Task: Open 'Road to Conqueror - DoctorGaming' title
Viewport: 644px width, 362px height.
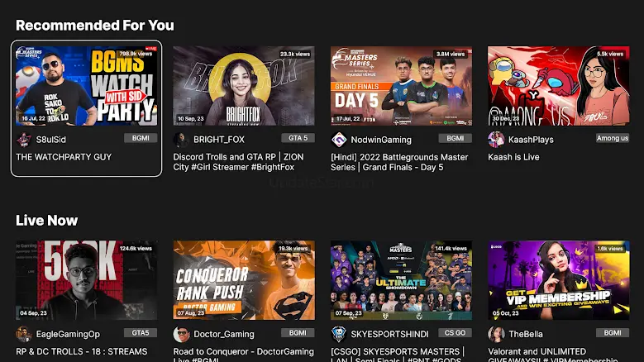Action: pyautogui.click(x=244, y=355)
